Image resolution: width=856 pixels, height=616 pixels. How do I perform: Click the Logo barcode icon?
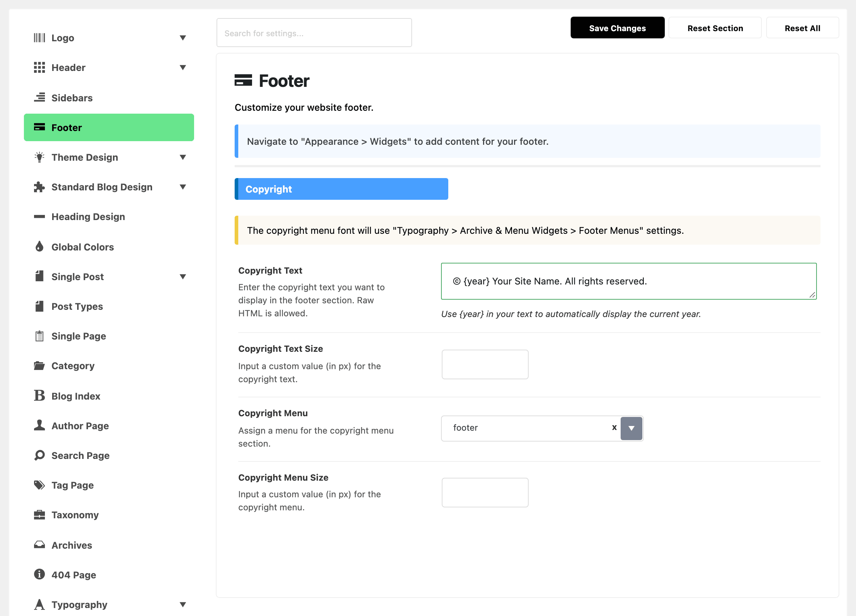[x=39, y=38]
